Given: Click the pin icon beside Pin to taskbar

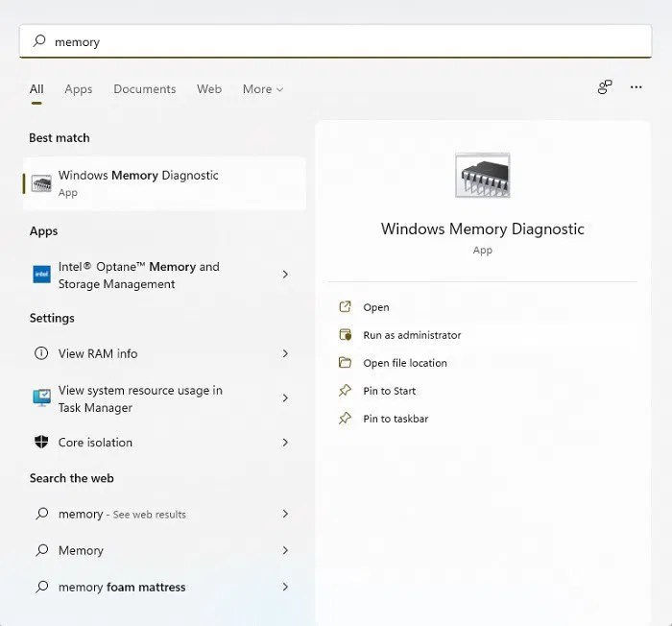Looking at the screenshot, I should click(x=345, y=419).
